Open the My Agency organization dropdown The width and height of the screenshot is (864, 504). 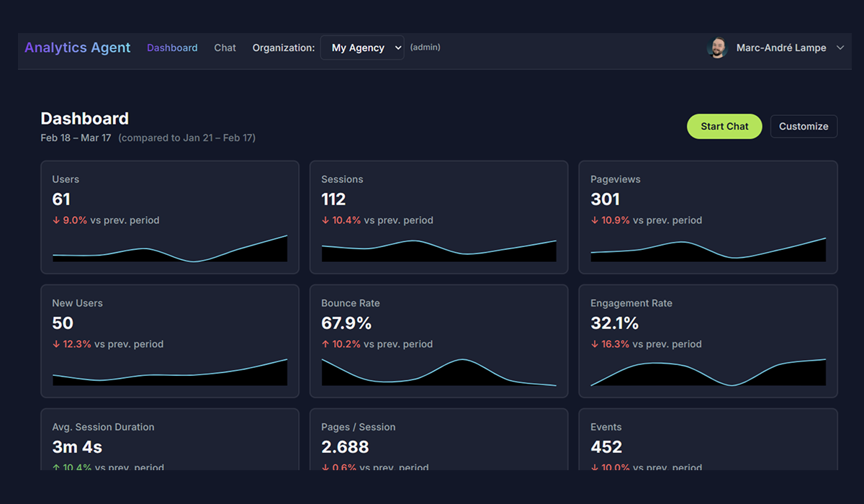(362, 48)
